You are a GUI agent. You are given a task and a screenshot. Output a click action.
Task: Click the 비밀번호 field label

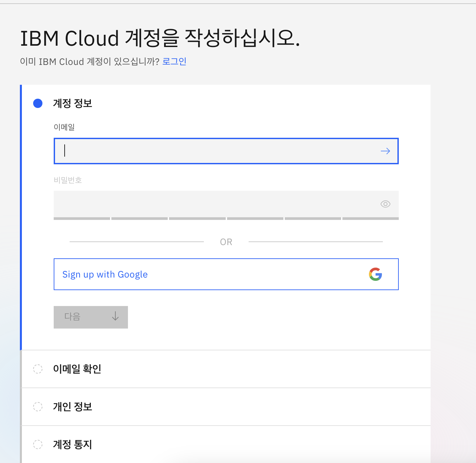pyautogui.click(x=68, y=180)
